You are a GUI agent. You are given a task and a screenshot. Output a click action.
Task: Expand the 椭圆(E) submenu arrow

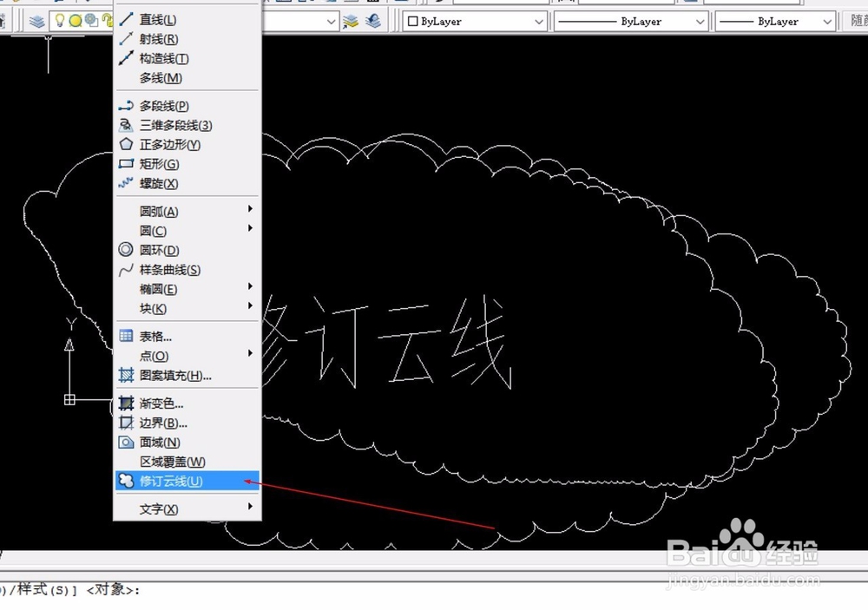(250, 286)
